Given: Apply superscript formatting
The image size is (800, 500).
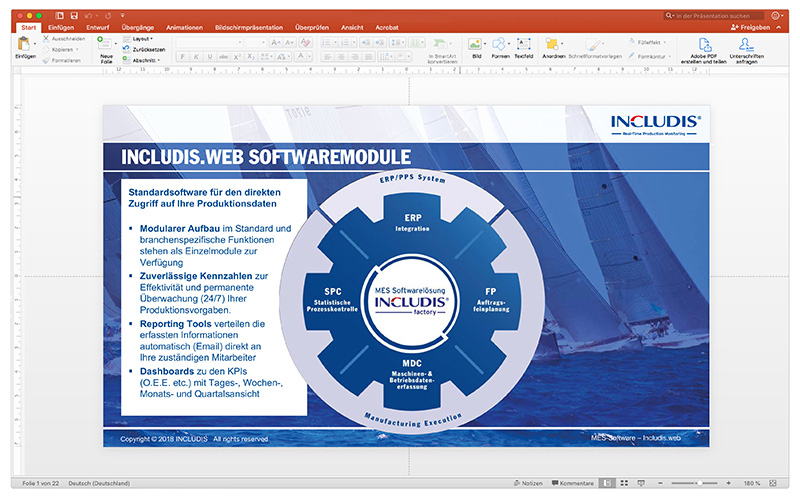Looking at the screenshot, I should click(237, 57).
